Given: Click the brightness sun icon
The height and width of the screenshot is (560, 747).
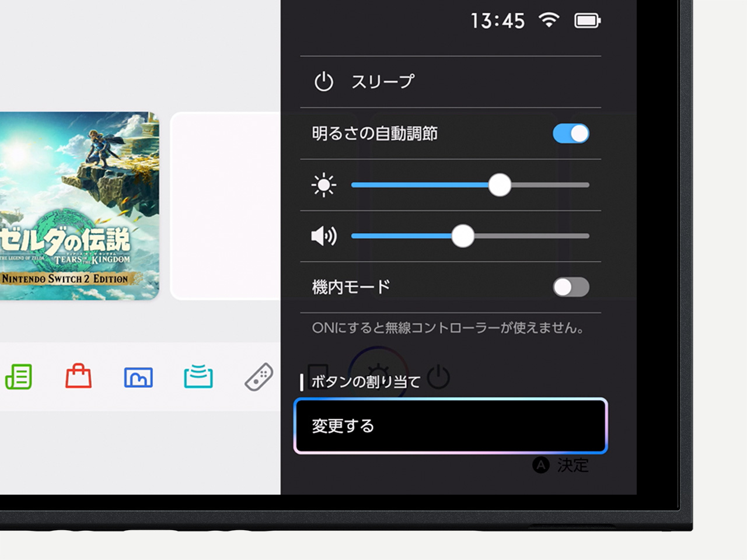Looking at the screenshot, I should coord(324,185).
